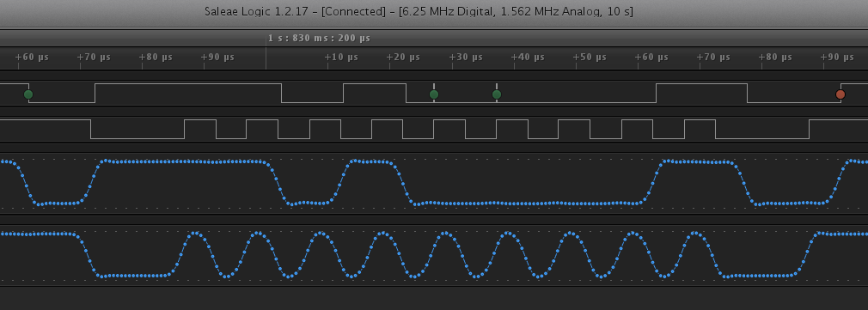The image size is (868, 310).
Task: Click the green marker dot near +30 µs
Action: point(434,94)
